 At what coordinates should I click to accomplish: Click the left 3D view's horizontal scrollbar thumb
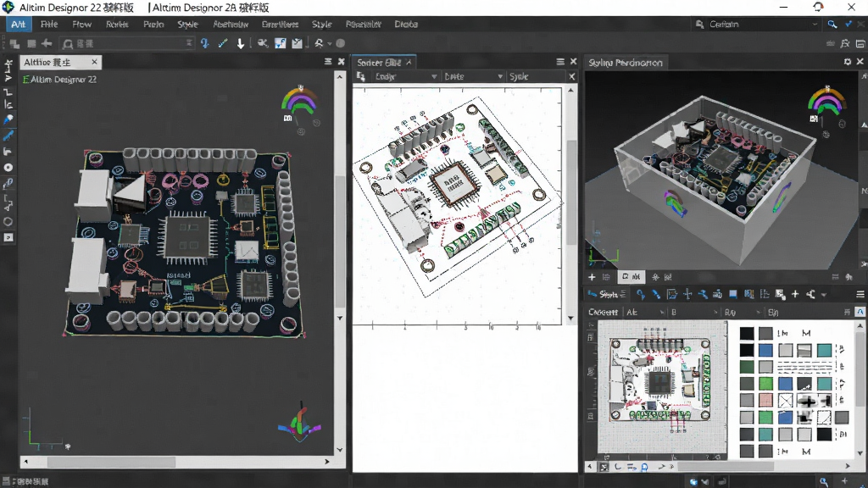111,462
